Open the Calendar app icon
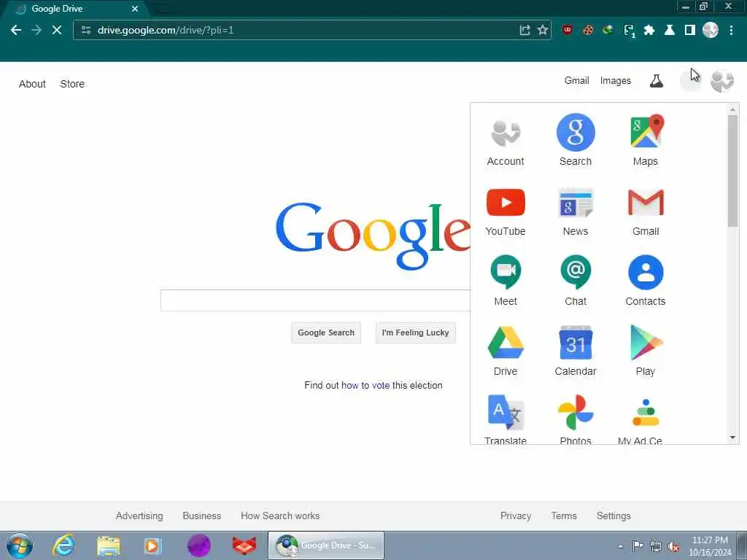 pyautogui.click(x=576, y=351)
